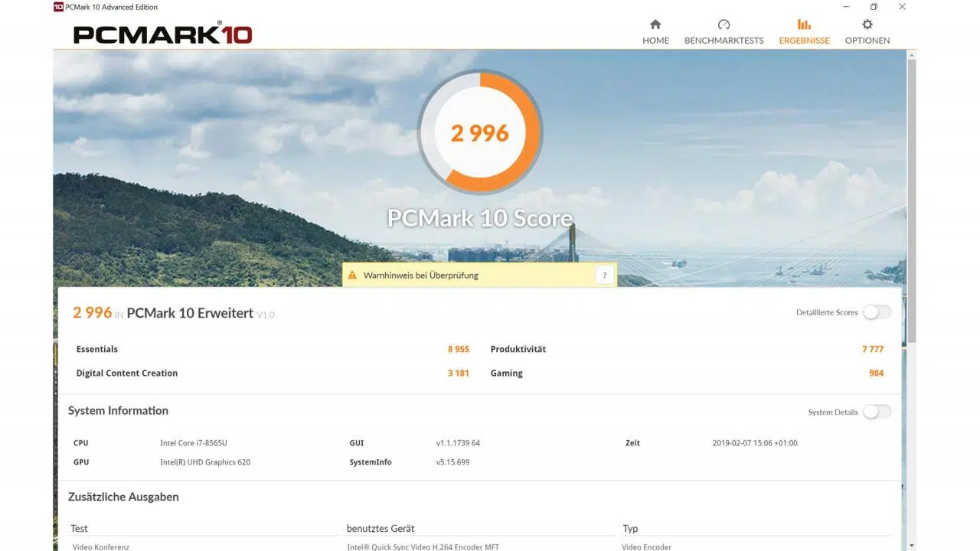Click the options gear icon

tap(867, 24)
